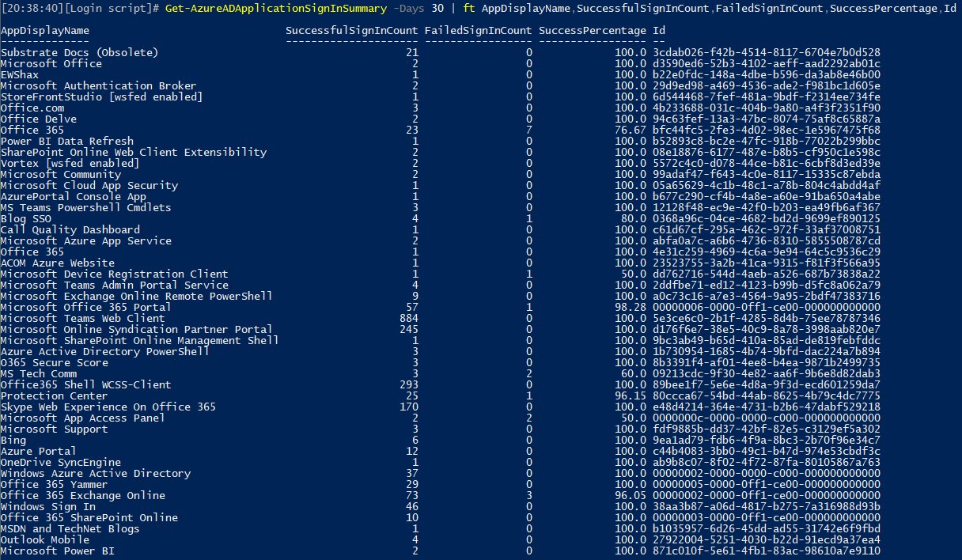Viewport: 962px width, 560px height.
Task: Click MSDN and TechNet Blogs entry
Action: pyautogui.click(x=70, y=528)
